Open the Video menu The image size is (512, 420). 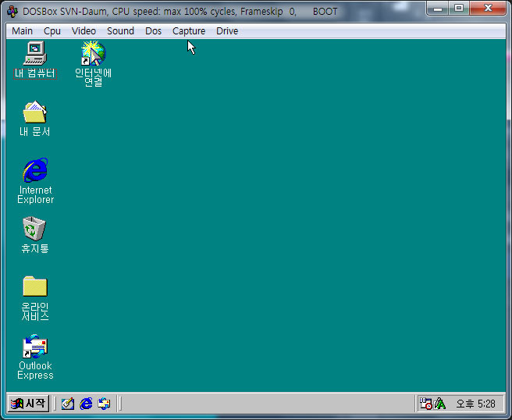pos(84,31)
